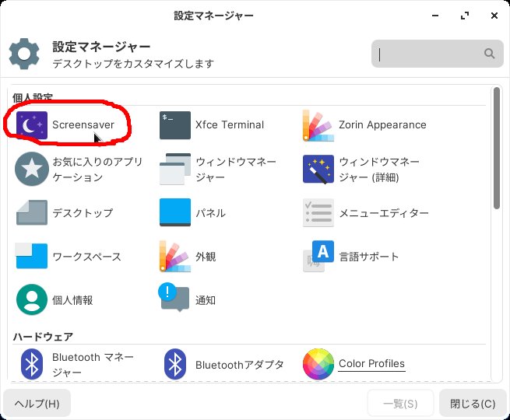510x420 pixels.
Task: Open 言語サポート letter A icon
Action: coord(318,256)
